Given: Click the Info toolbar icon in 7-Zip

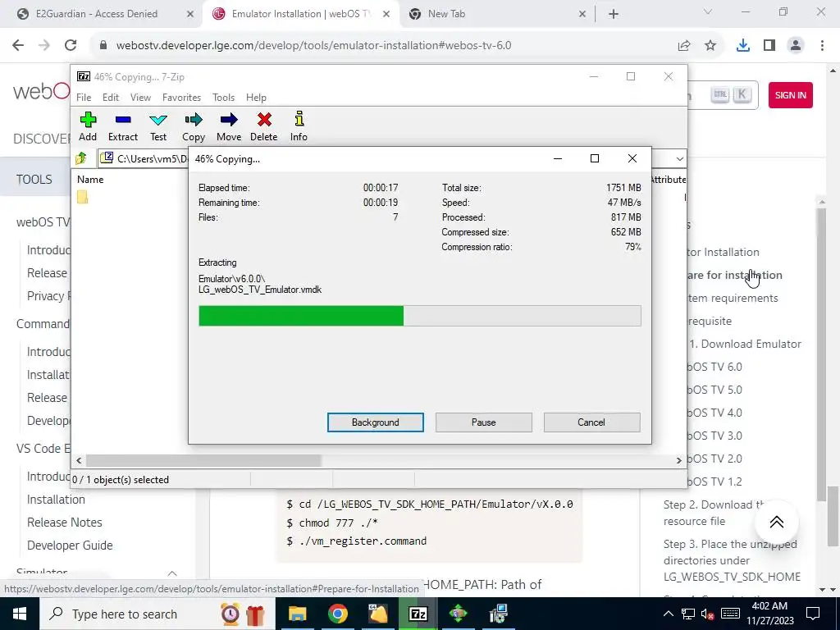Looking at the screenshot, I should click(x=299, y=126).
